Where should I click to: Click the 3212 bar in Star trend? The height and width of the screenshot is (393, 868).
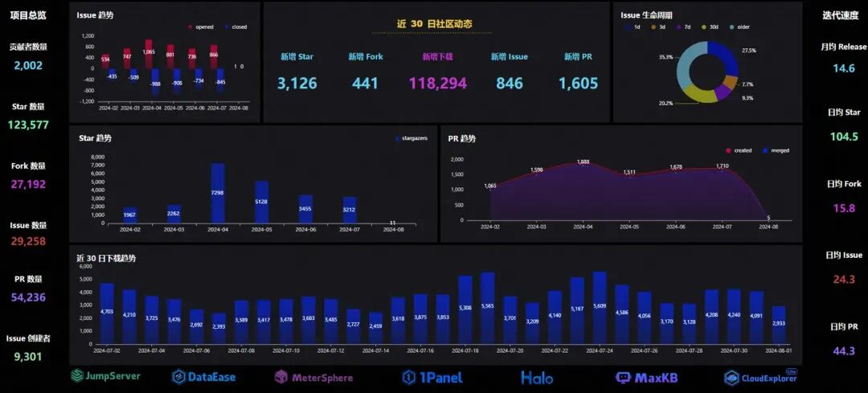pyautogui.click(x=350, y=210)
